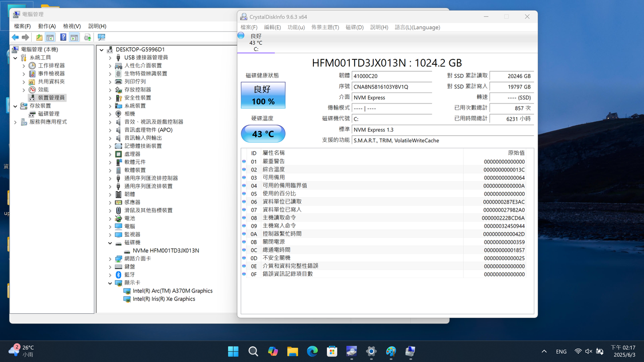
Task: Expand the 處理器 category
Action: point(110,154)
